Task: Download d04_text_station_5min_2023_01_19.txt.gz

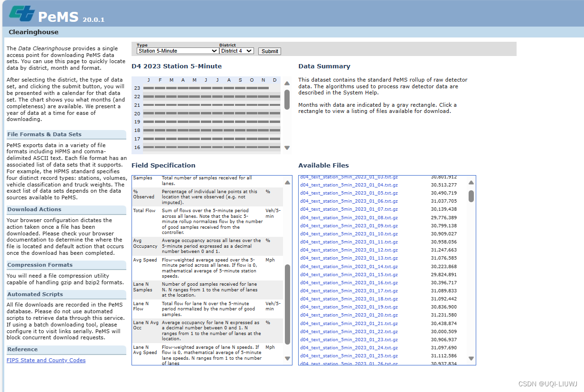Action: coord(349,307)
